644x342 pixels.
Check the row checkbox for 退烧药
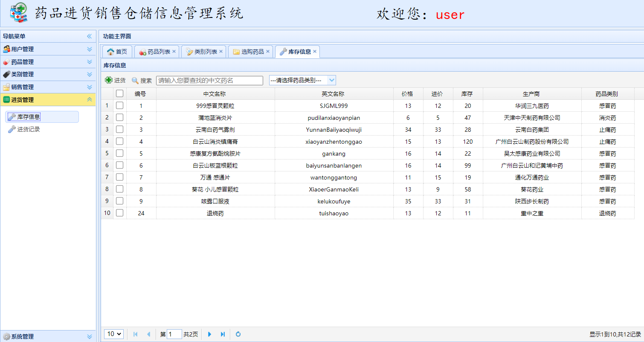pyautogui.click(x=120, y=213)
